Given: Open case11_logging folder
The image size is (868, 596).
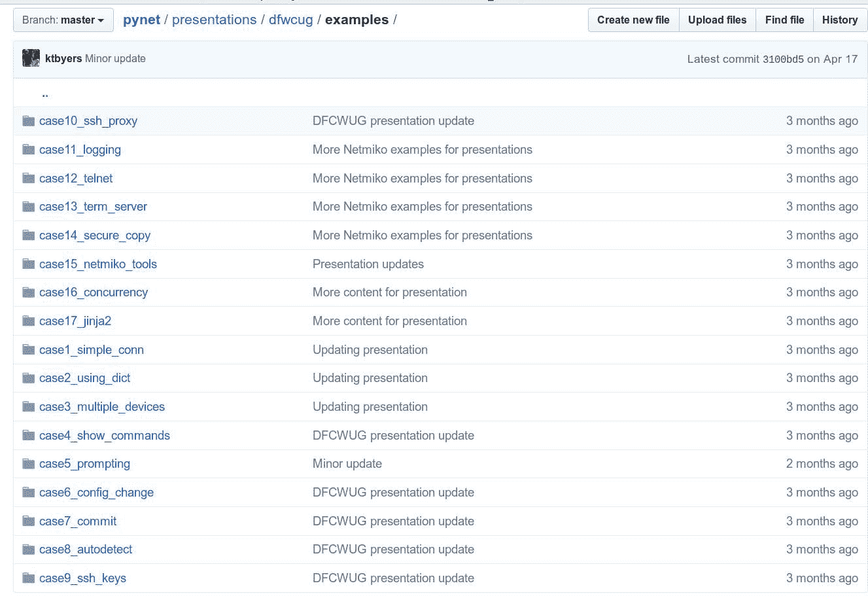Looking at the screenshot, I should point(80,150).
